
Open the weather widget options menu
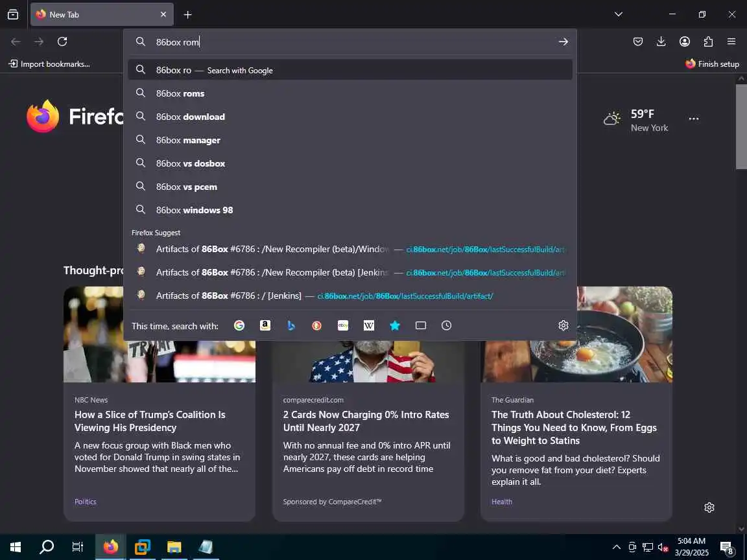(694, 119)
